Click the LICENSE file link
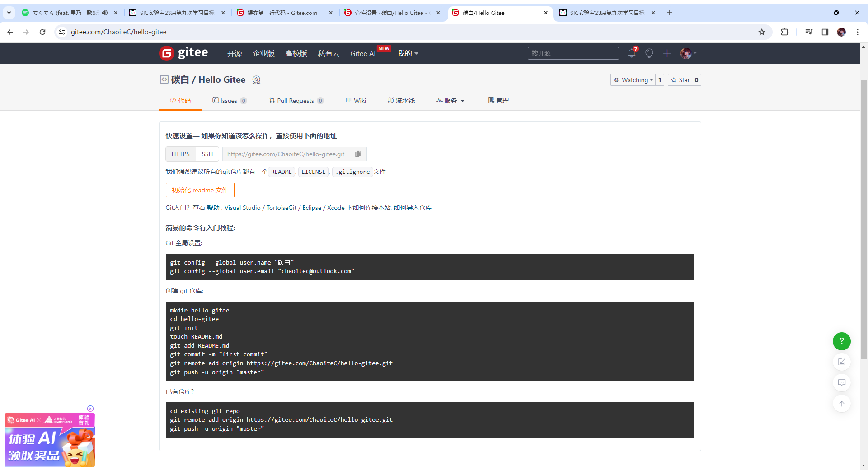This screenshot has height=470, width=868. coord(314,172)
